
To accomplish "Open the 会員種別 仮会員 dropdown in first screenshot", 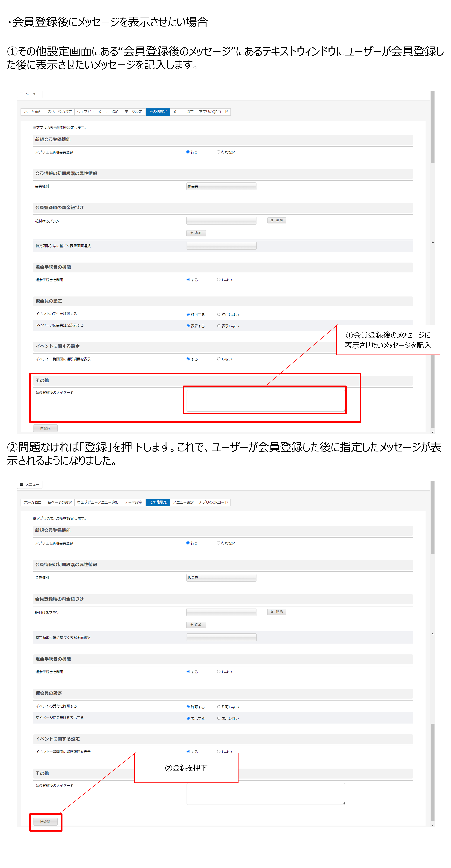I will 221,186.
